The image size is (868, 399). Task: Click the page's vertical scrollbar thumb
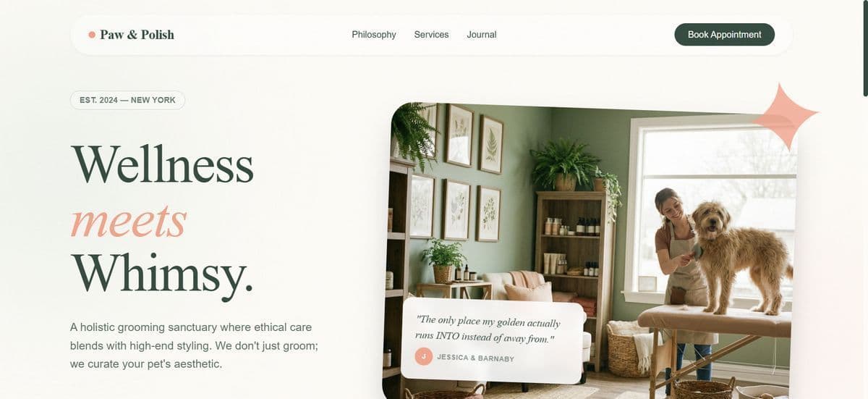(x=865, y=47)
